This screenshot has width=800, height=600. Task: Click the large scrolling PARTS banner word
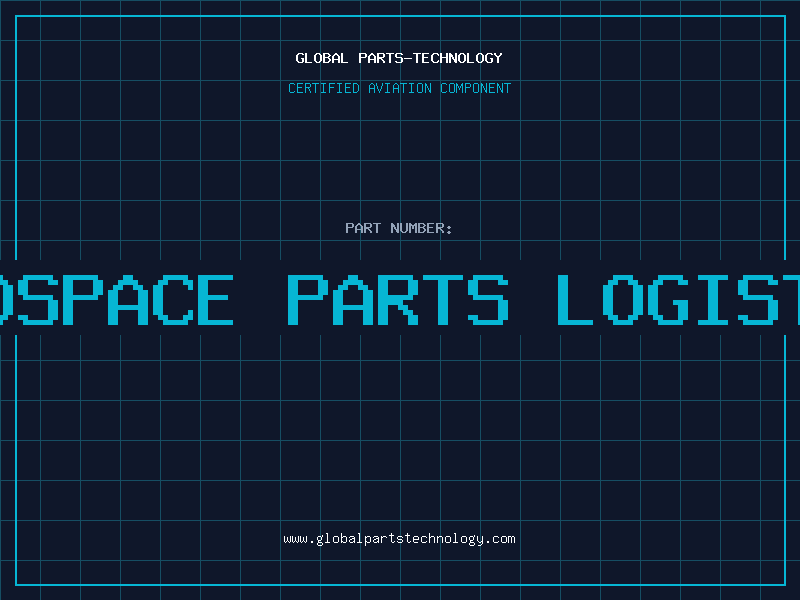pyautogui.click(x=398, y=299)
